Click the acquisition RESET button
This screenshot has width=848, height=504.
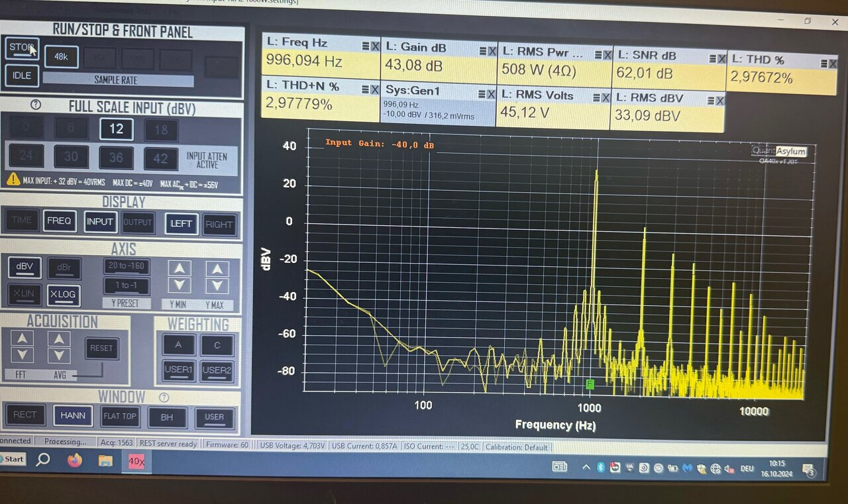(x=101, y=348)
